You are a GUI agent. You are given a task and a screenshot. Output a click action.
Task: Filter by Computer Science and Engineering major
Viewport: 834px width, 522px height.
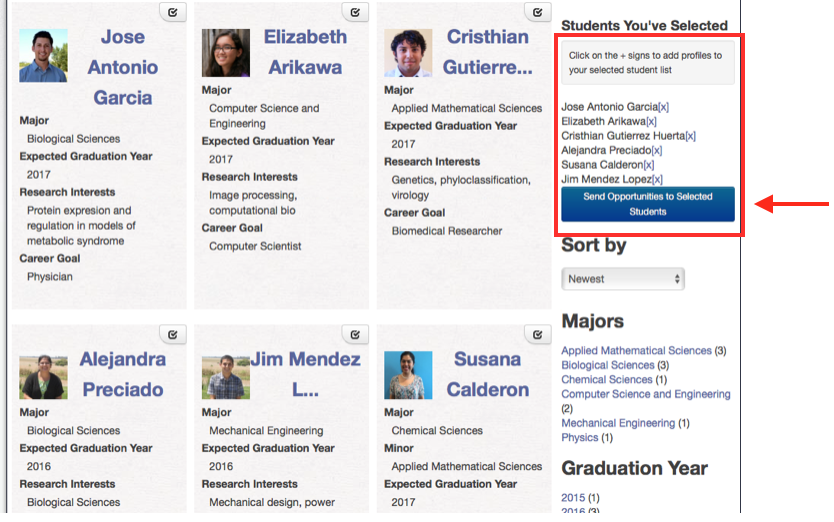pyautogui.click(x=645, y=395)
